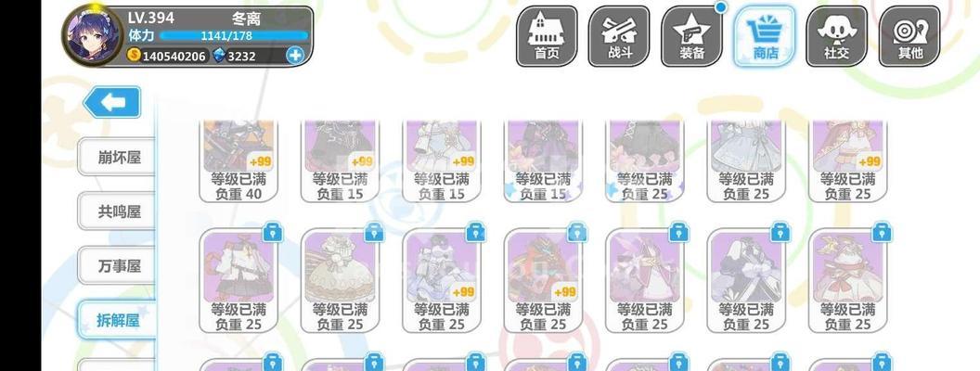Switch to the 崩坏屋 tab
The height and width of the screenshot is (371, 980).
(117, 157)
